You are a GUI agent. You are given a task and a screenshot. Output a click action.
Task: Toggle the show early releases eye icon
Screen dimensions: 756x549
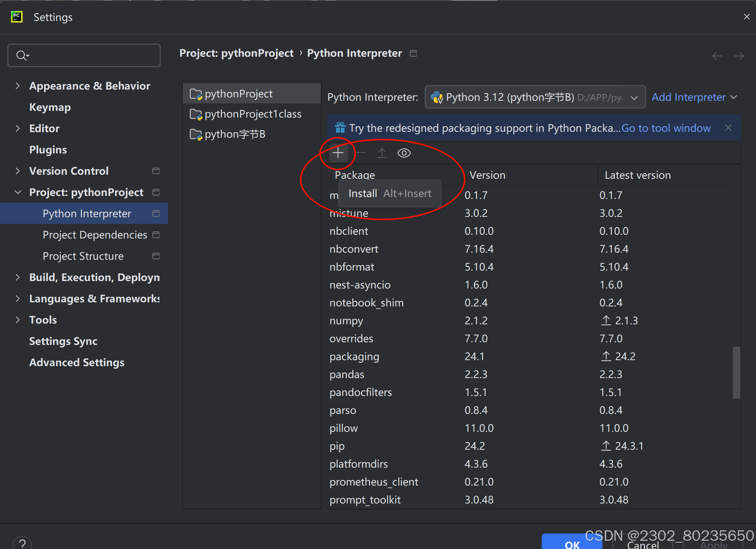point(404,153)
